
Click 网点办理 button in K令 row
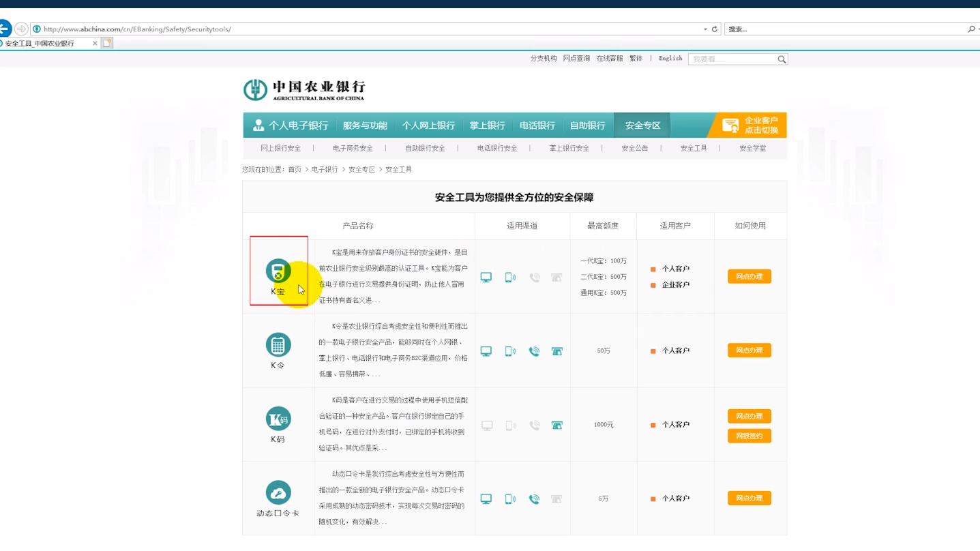(x=749, y=351)
